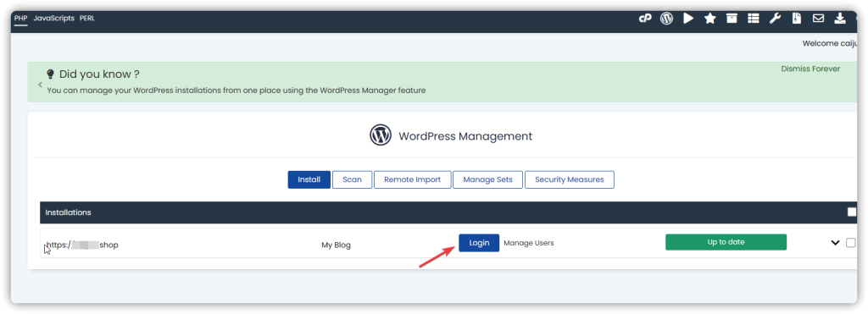Tick the checkbox for the shop installation
The width and height of the screenshot is (868, 314).
[850, 243]
